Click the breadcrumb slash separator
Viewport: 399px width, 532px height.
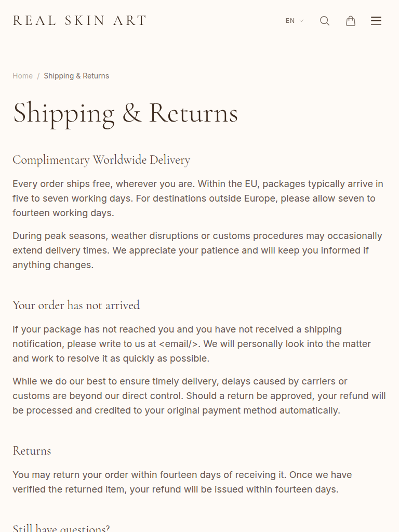[x=38, y=76]
